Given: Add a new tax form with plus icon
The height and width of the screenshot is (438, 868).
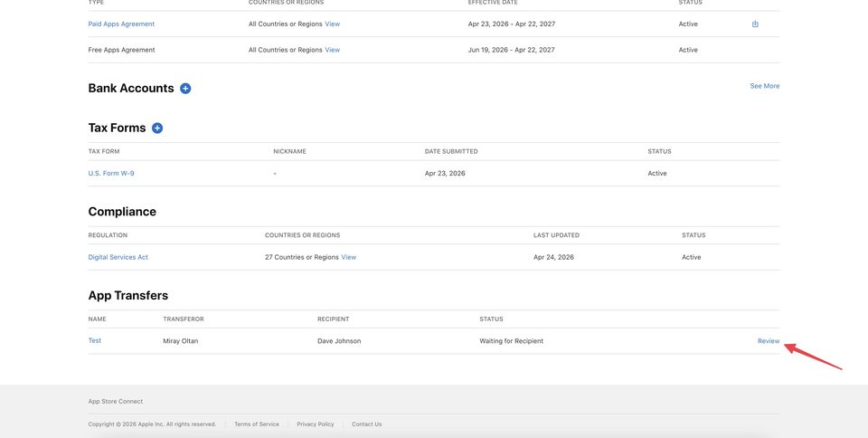Looking at the screenshot, I should [x=157, y=128].
